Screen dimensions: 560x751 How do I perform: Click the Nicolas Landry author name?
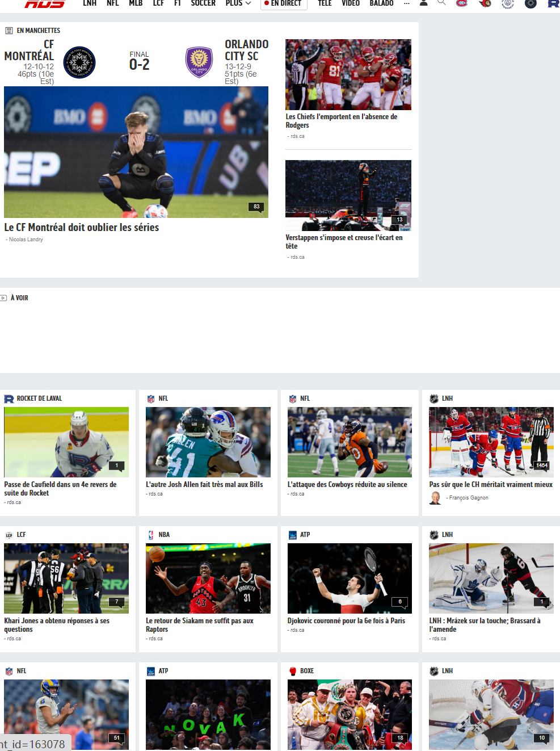point(26,240)
